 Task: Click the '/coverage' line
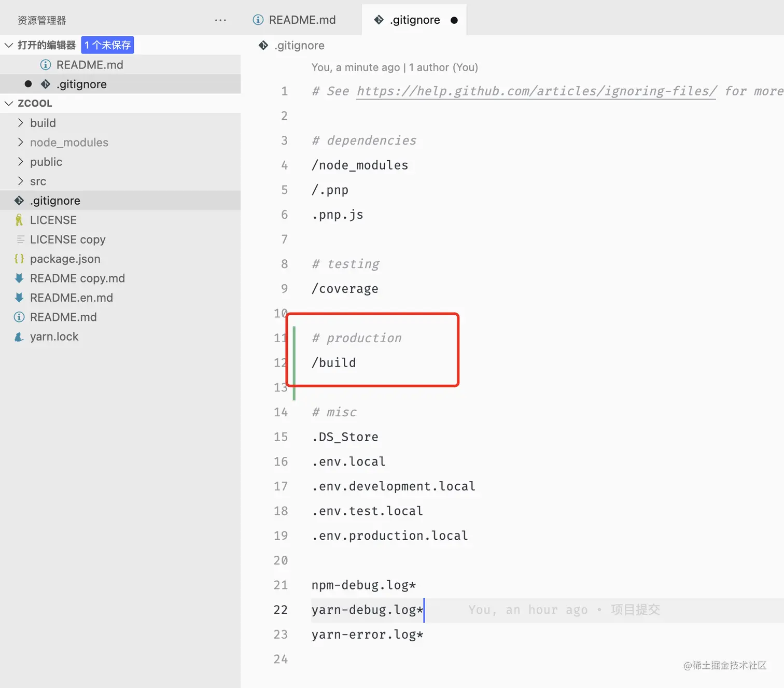[x=345, y=289]
